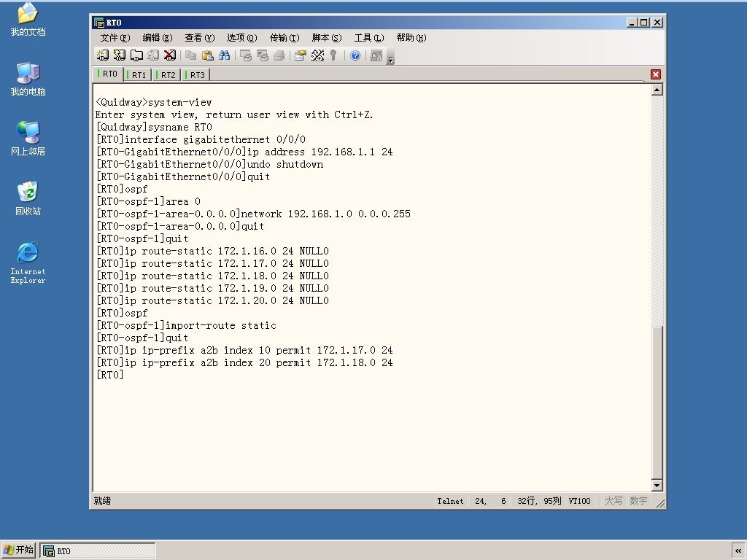Click the 'ip-prefix a2b index 20' line
This screenshot has width=747, height=560.
tap(244, 362)
